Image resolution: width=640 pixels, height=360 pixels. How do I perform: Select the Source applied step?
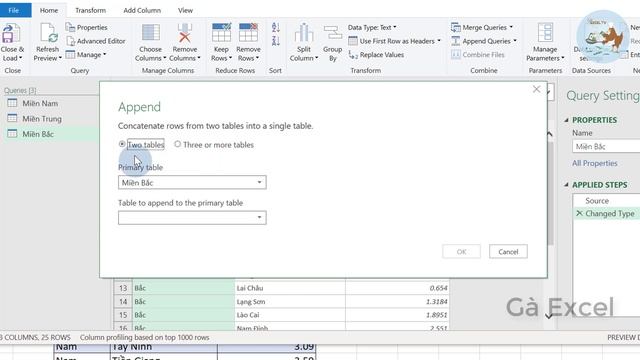597,201
